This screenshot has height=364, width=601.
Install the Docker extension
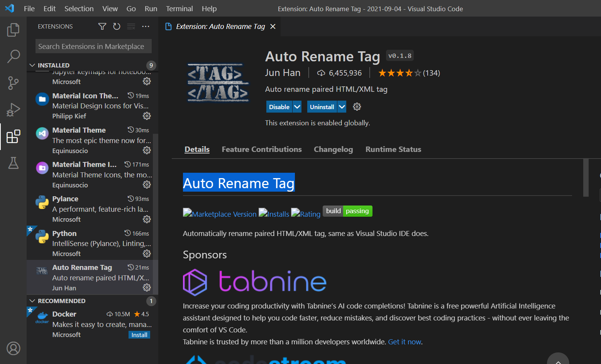click(139, 335)
